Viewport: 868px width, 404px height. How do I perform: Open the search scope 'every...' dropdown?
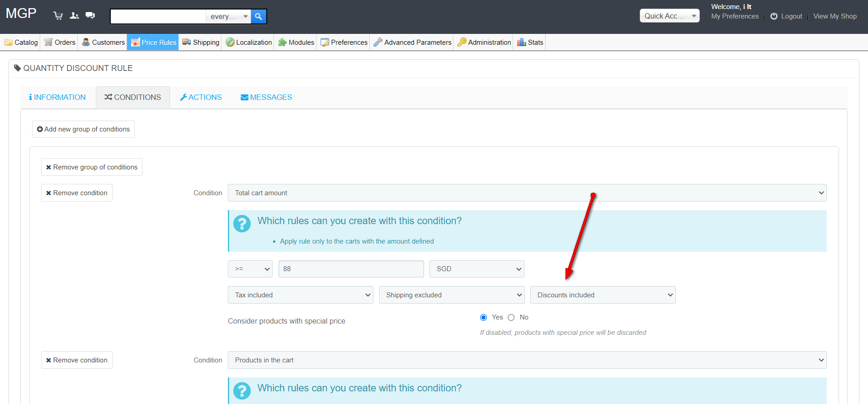click(229, 16)
